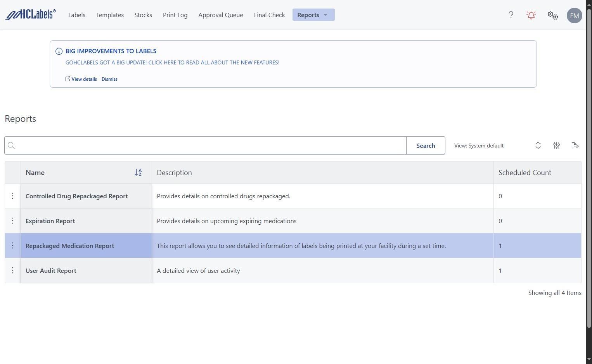Sort the table by Name column icon
This screenshot has height=364, width=592.
coord(138,173)
